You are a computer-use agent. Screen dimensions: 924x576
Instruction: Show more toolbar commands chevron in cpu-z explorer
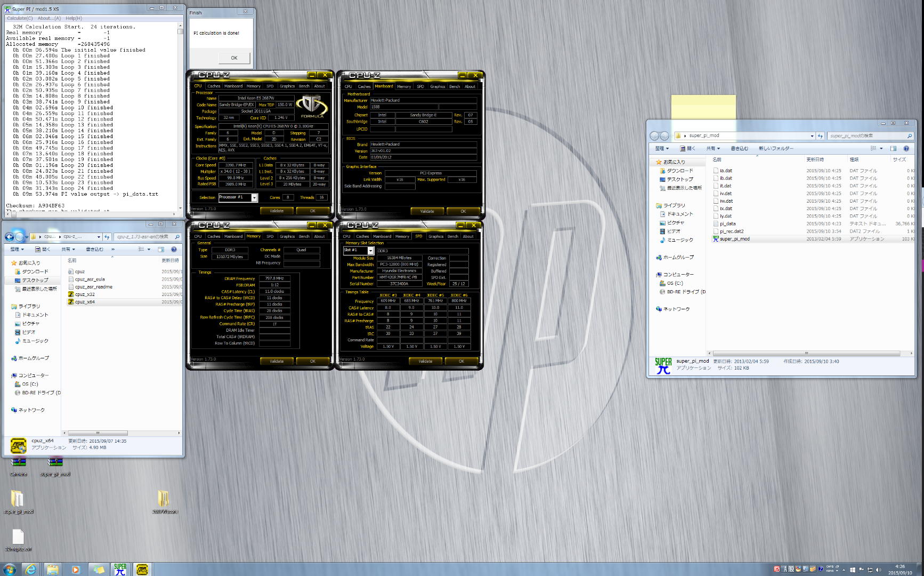click(x=113, y=249)
